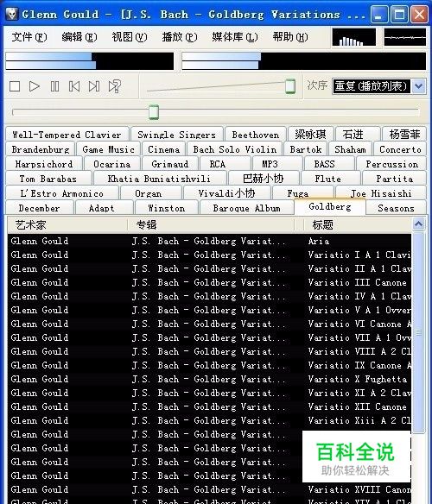Open the 梁咏琪 playlist tab
The width and height of the screenshot is (432, 504).
pyautogui.click(x=310, y=135)
